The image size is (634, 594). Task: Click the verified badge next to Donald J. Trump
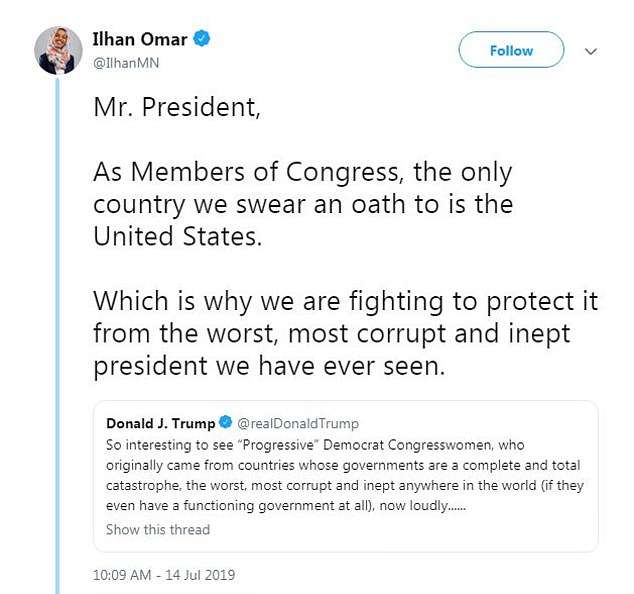pos(226,423)
